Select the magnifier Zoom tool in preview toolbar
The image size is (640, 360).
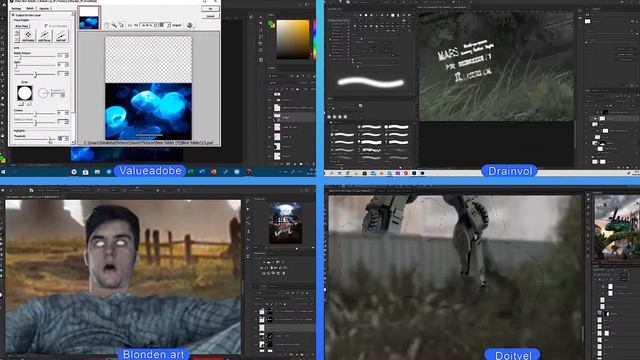pos(114,25)
